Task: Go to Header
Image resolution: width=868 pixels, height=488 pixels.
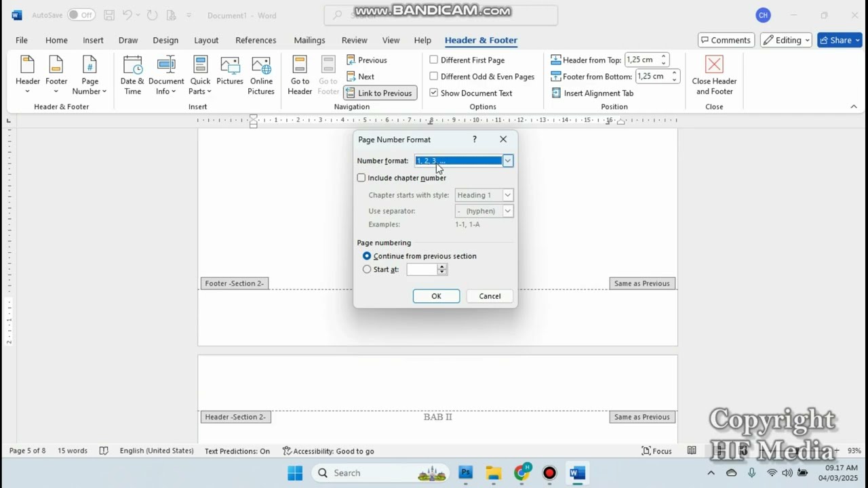Action: pos(300,75)
